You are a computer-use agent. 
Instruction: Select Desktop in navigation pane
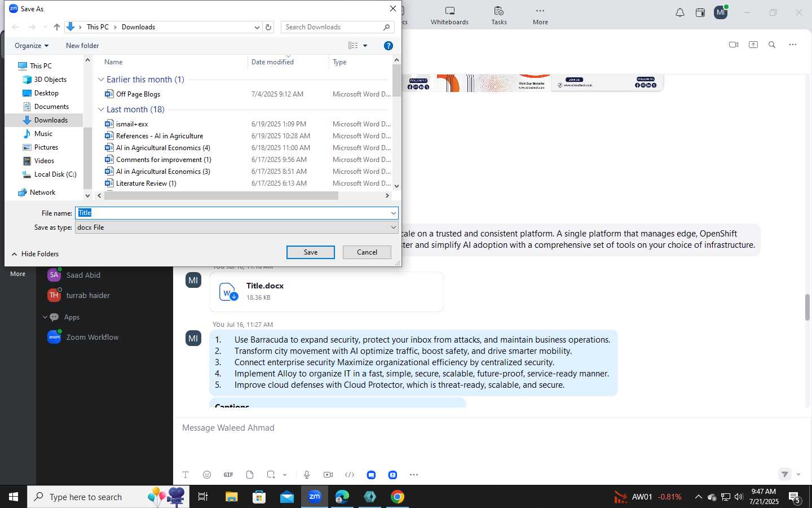pos(46,93)
